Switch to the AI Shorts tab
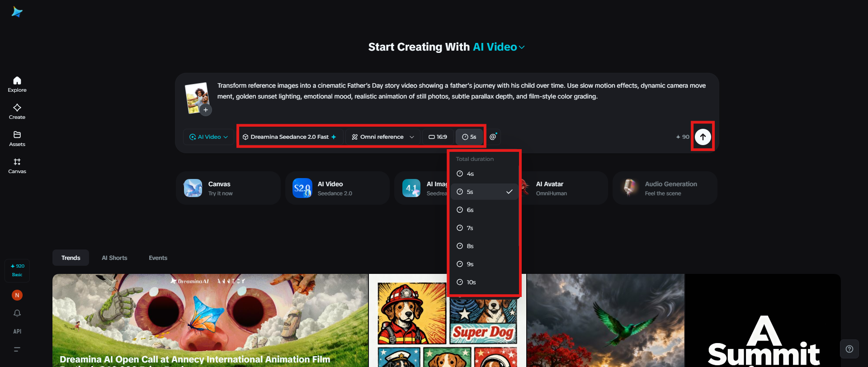Screen dimensions: 868x367 [x=114, y=258]
